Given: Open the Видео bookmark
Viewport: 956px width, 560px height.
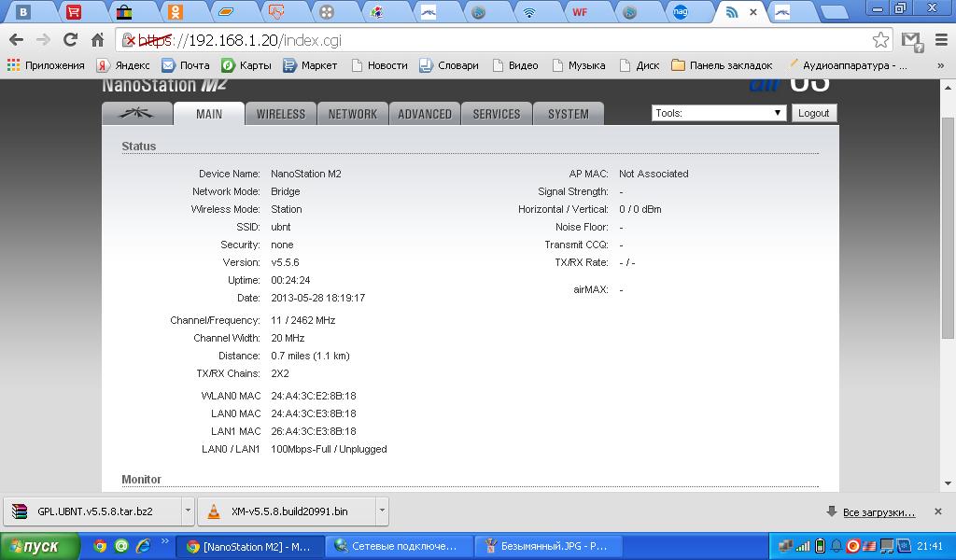Looking at the screenshot, I should point(515,65).
